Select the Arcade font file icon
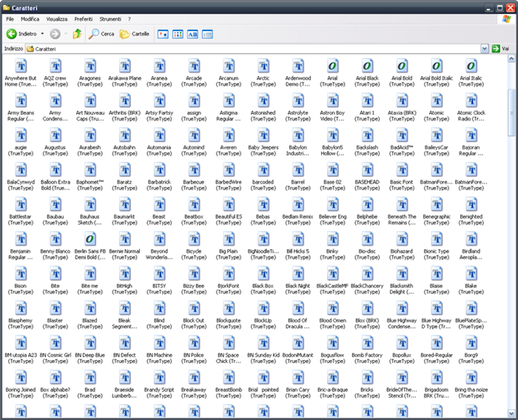The image size is (518, 420). pos(194,65)
